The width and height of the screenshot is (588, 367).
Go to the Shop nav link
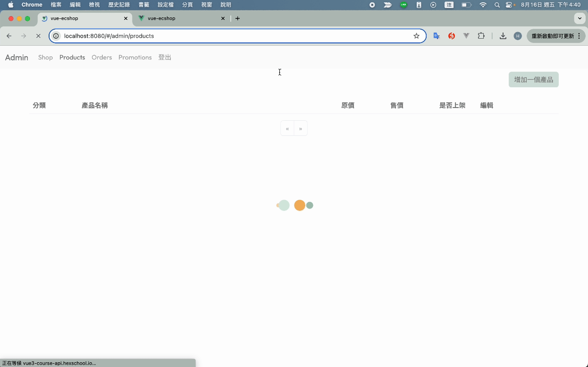45,58
